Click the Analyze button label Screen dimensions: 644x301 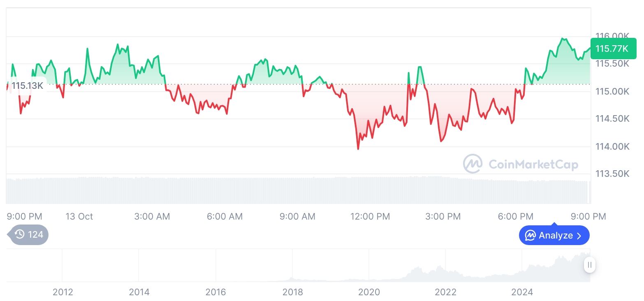(556, 236)
